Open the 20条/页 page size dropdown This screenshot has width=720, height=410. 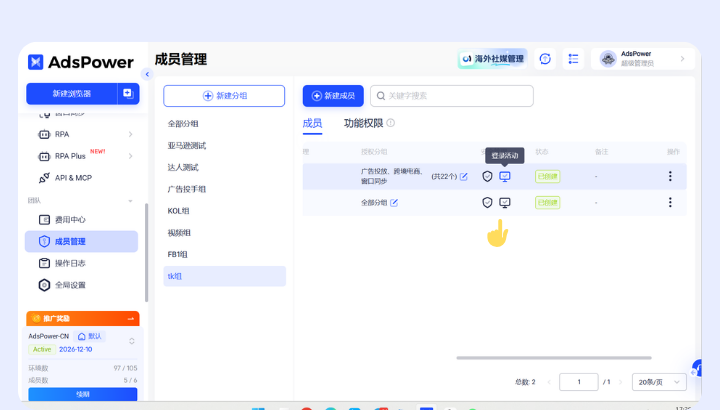pyautogui.click(x=659, y=382)
